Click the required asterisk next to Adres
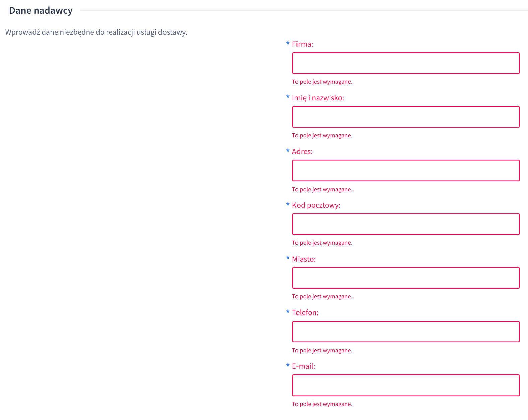The width and height of the screenshot is (528, 420). [288, 151]
